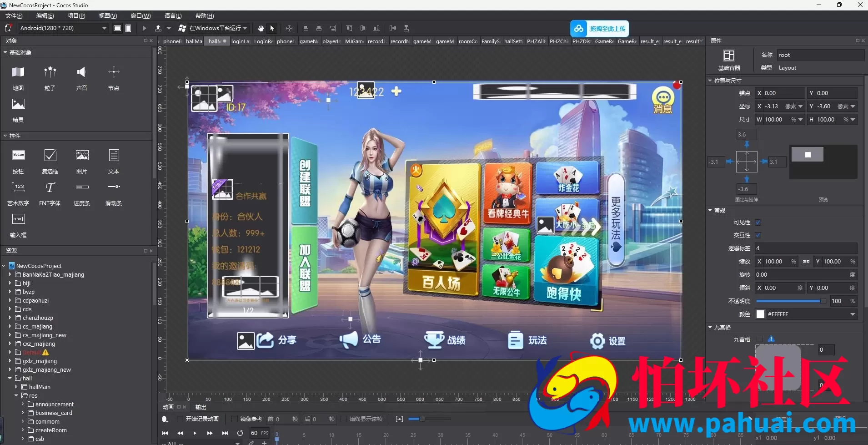Click the align left toolbar icon
Image resolution: width=868 pixels, height=445 pixels.
[x=306, y=28]
